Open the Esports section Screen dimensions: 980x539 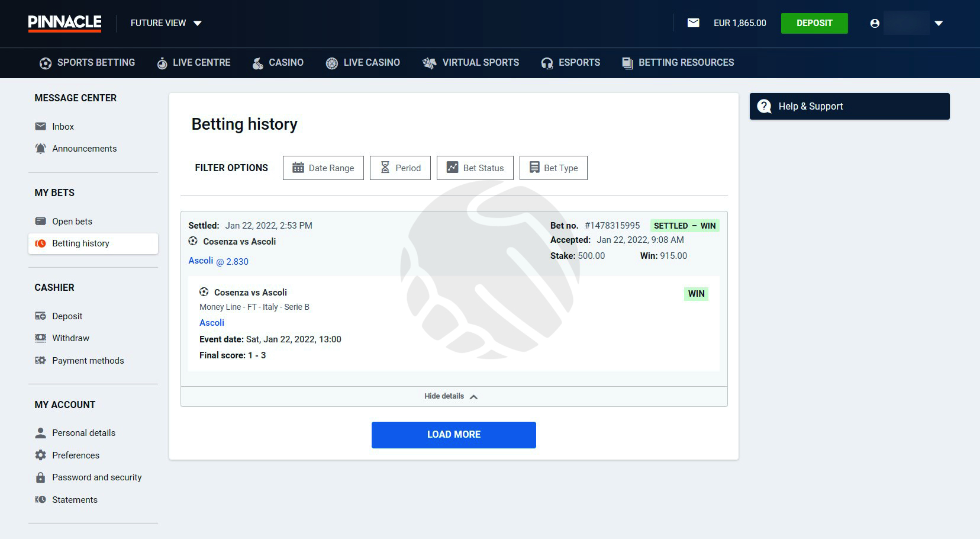click(570, 63)
